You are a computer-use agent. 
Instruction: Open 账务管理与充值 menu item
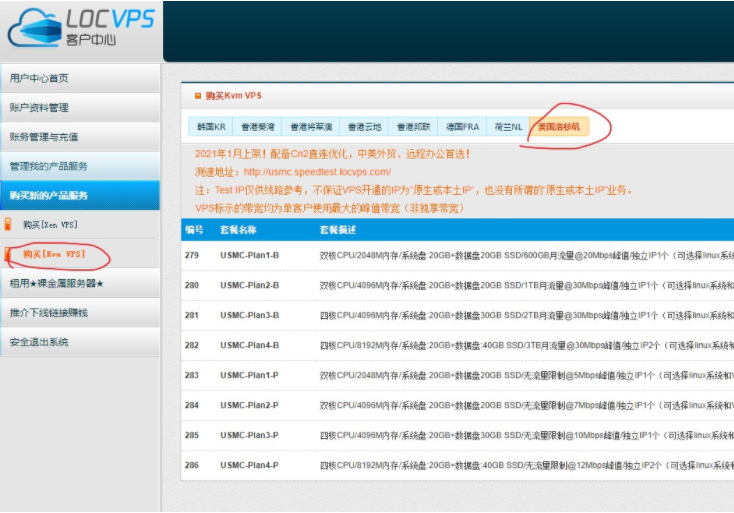click(80, 137)
